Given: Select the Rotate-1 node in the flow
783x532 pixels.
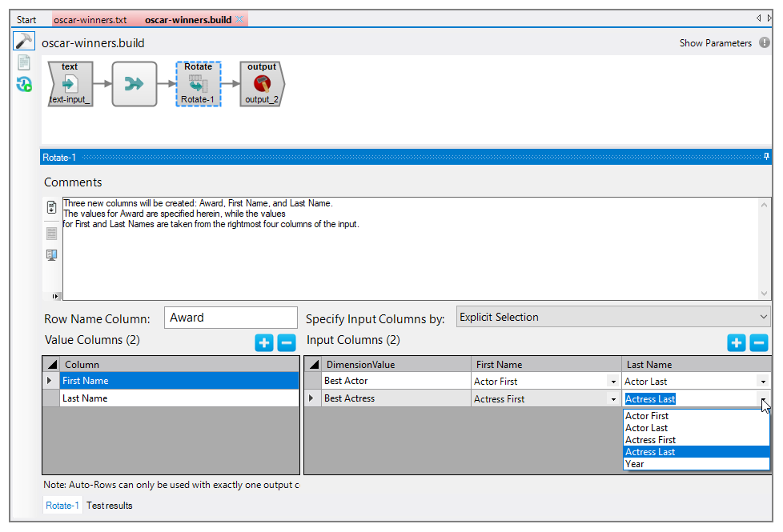Looking at the screenshot, I should pos(198,84).
